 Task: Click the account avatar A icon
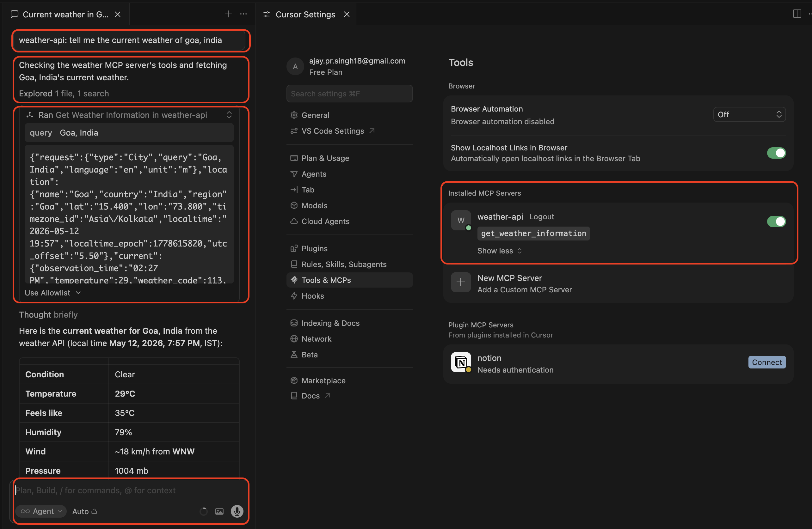pos(295,66)
